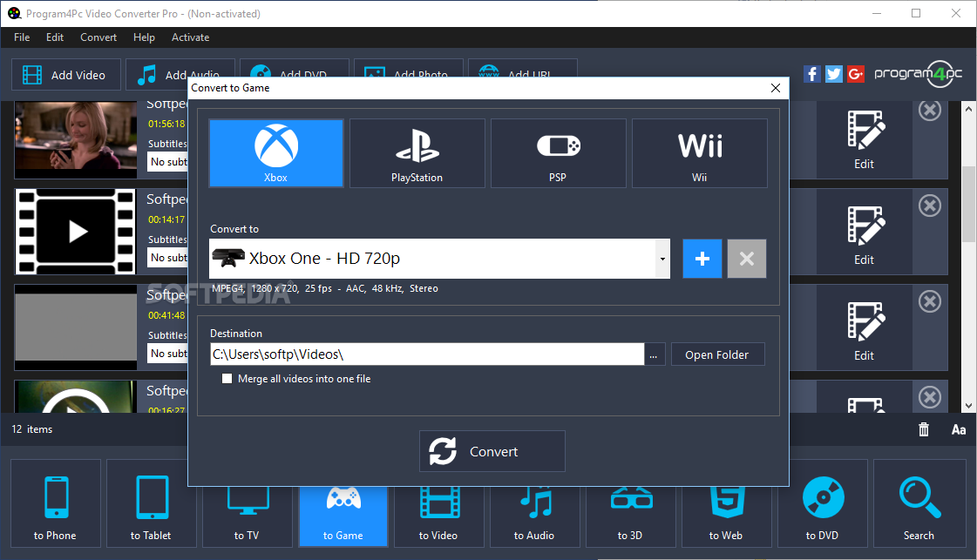Choose the to TV output option
The image size is (977, 560).
tap(248, 517)
